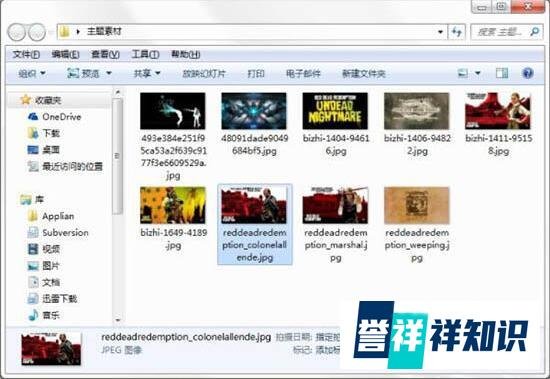
Task: Expand the address bar history dropdown
Action: (441, 32)
